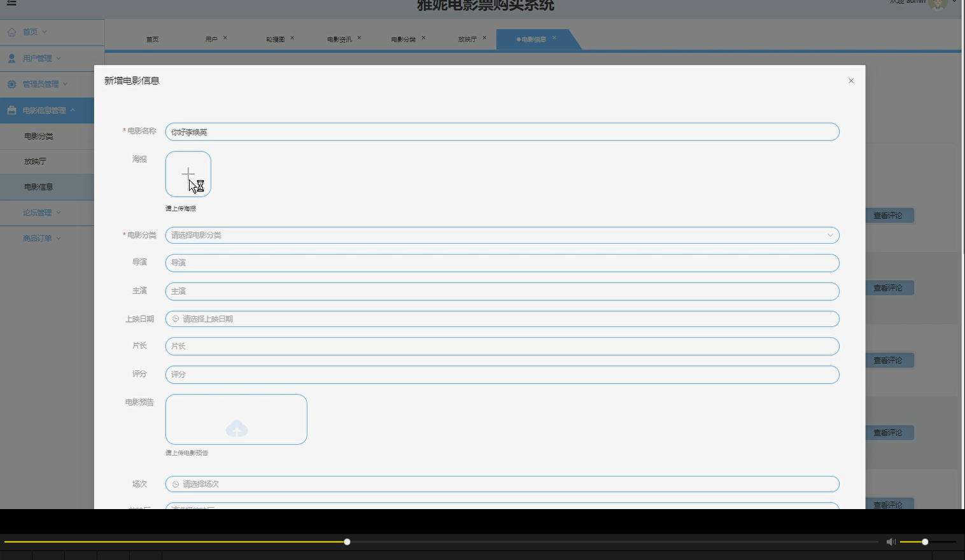Select 电影分类 in sidebar submenu

pos(39,136)
